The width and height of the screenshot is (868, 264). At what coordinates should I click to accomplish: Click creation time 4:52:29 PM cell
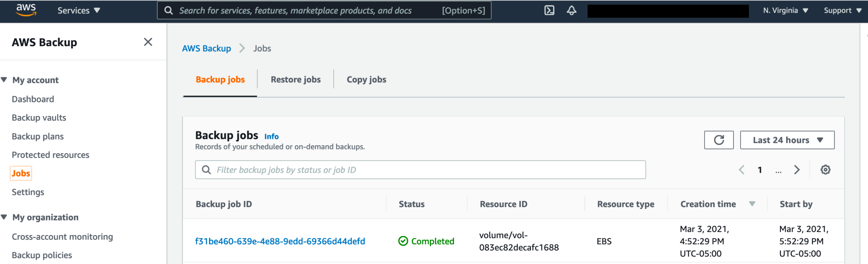pyautogui.click(x=704, y=242)
